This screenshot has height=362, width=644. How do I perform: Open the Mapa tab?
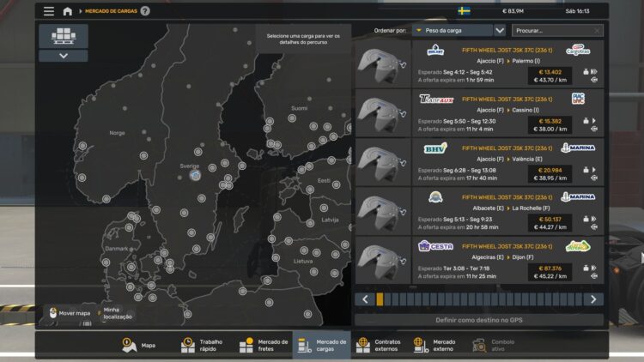click(139, 345)
